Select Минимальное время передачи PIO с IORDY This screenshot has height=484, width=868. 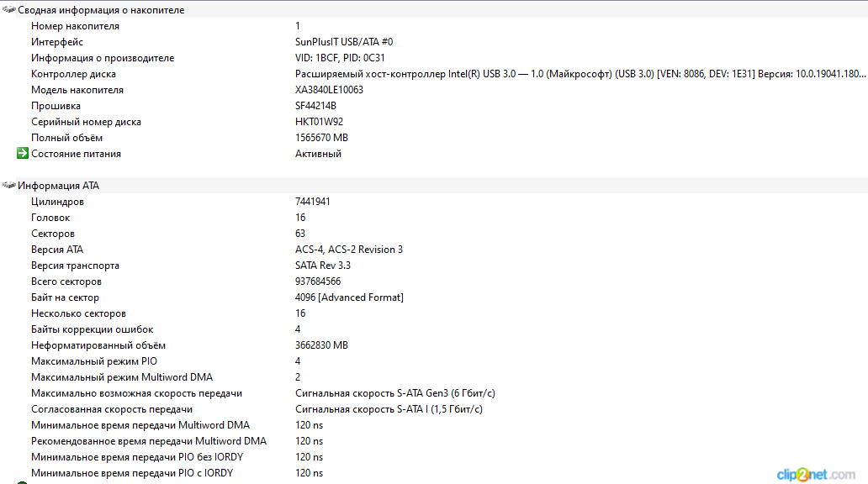pyautogui.click(x=132, y=473)
